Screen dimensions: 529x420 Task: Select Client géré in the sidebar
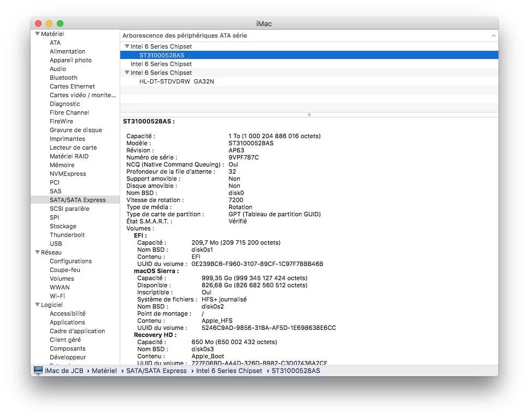coord(65,340)
